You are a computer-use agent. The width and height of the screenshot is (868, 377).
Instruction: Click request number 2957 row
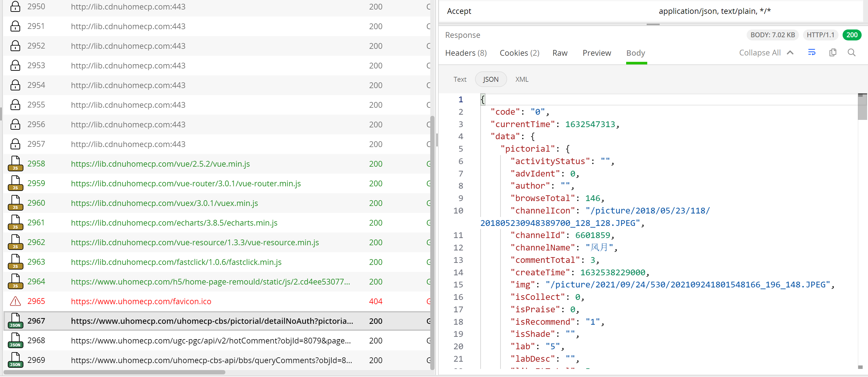coord(217,144)
